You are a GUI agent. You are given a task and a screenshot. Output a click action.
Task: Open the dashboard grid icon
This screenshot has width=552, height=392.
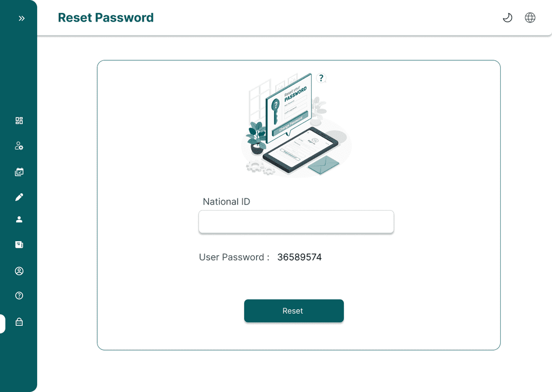pyautogui.click(x=19, y=121)
